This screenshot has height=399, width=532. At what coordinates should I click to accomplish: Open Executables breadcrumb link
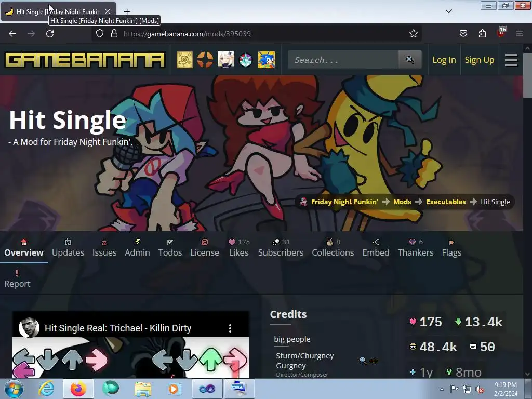pyautogui.click(x=446, y=202)
